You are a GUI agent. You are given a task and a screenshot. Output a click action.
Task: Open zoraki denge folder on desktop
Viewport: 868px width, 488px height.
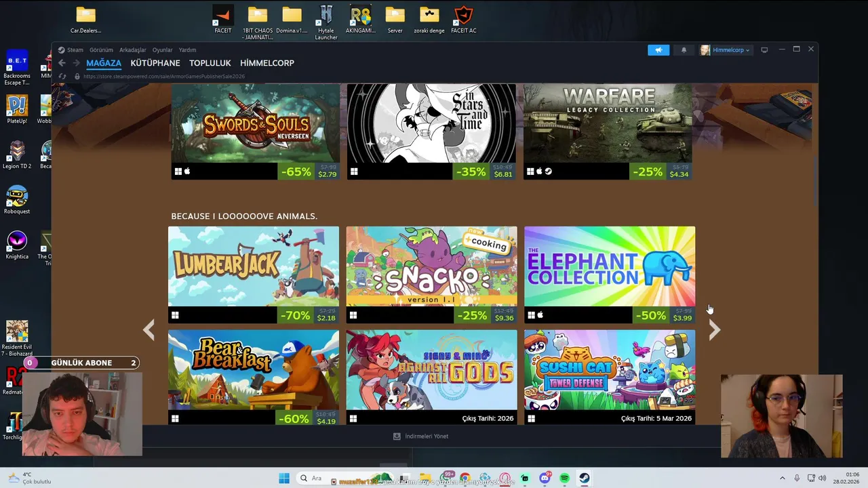pyautogui.click(x=429, y=19)
